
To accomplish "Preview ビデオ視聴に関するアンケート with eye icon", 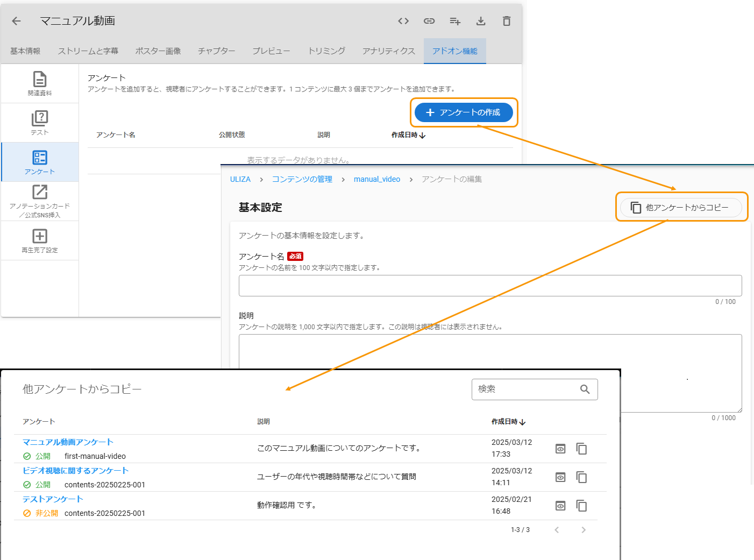I will pos(560,477).
